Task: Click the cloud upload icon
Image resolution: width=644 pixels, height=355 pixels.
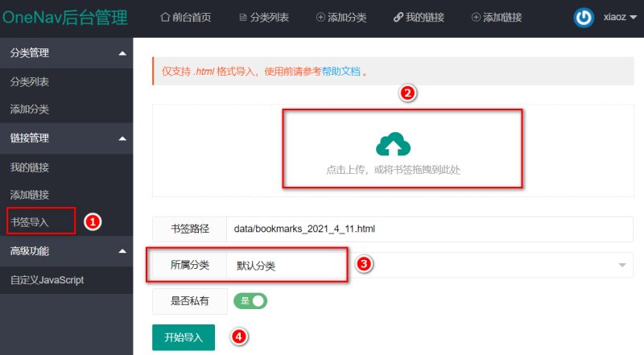Action: pyautogui.click(x=393, y=144)
